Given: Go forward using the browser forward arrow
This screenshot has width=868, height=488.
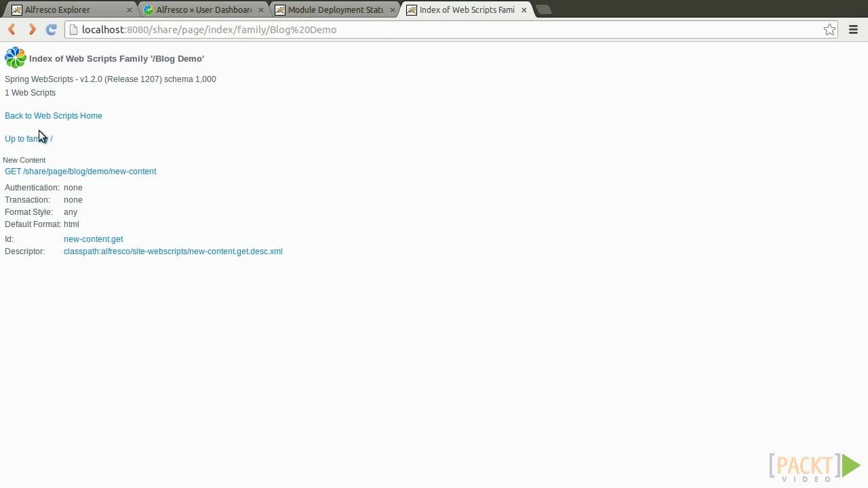Looking at the screenshot, I should [32, 29].
